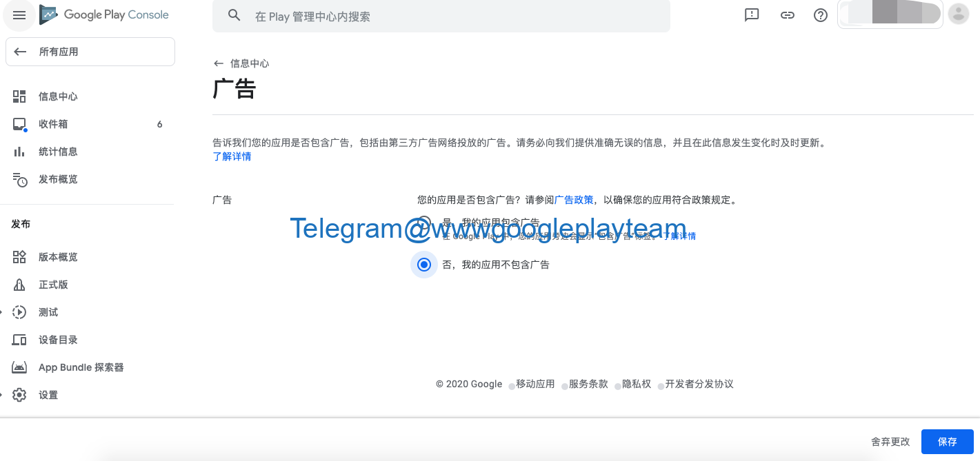Click the 统计信息 bar chart icon
This screenshot has height=461, width=980.
click(x=19, y=152)
